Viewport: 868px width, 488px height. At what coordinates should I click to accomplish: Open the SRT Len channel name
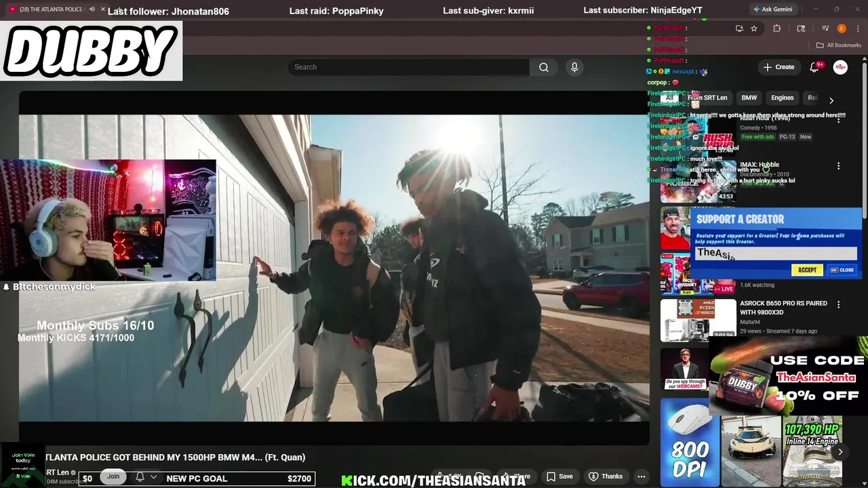click(x=57, y=472)
